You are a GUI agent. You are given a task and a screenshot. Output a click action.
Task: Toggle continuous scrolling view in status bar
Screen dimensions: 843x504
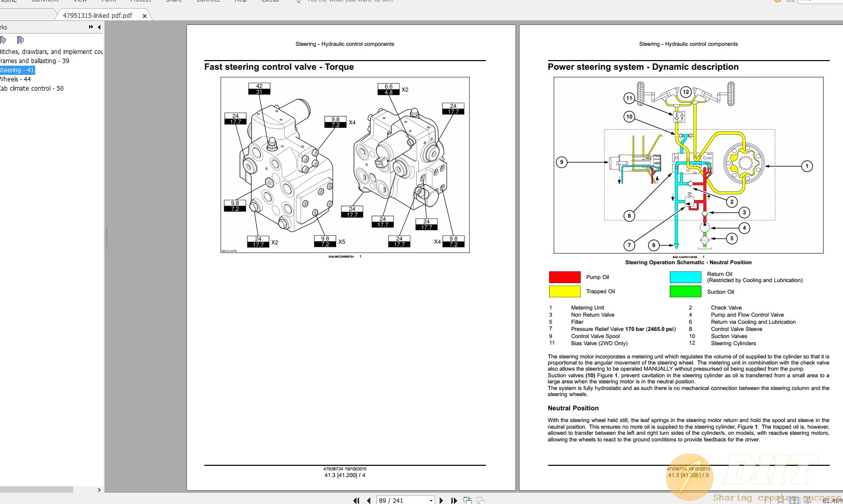pos(780,500)
